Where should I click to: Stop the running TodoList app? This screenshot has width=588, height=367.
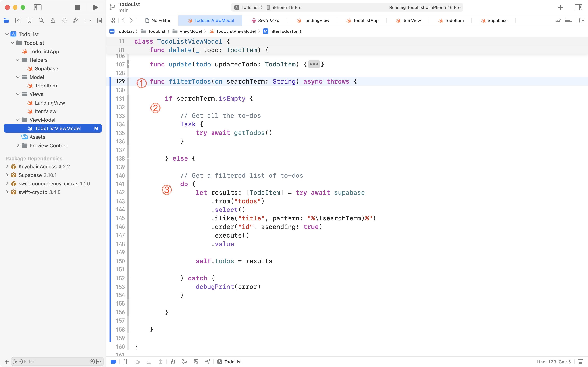(x=77, y=7)
